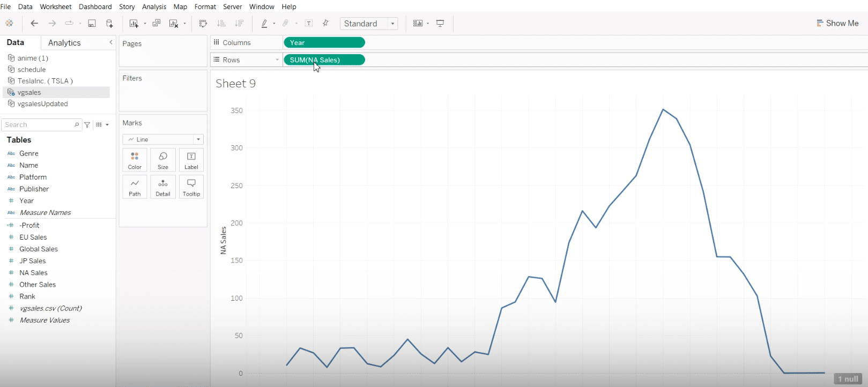Select the Global Sales field
Screen dimensions: 868x387
[39, 249]
